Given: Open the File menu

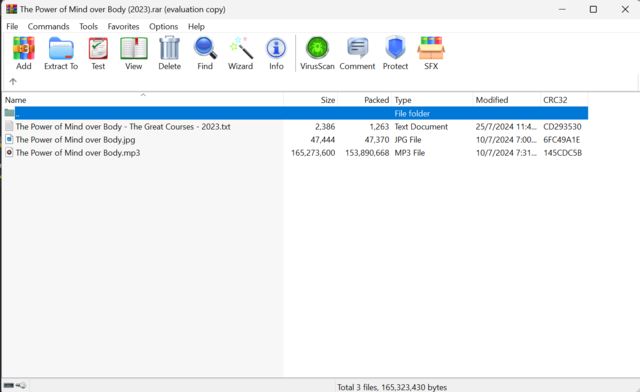Looking at the screenshot, I should tap(12, 27).
